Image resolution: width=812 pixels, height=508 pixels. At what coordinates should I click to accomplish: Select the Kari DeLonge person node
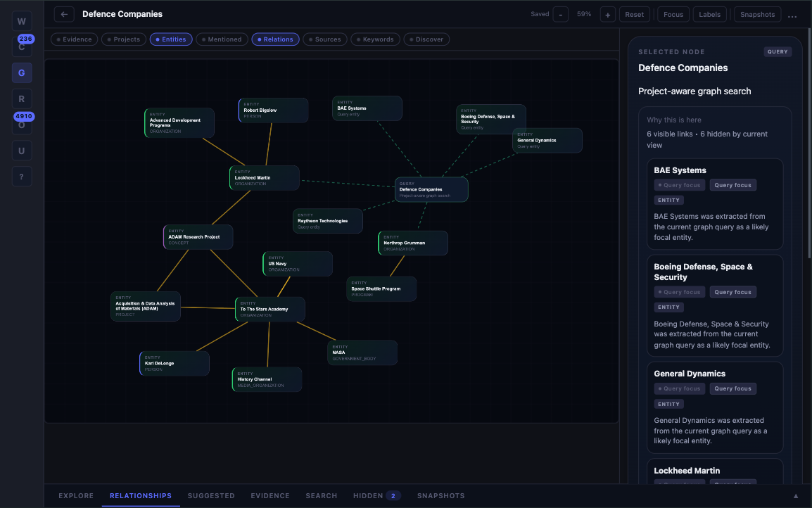coord(174,364)
